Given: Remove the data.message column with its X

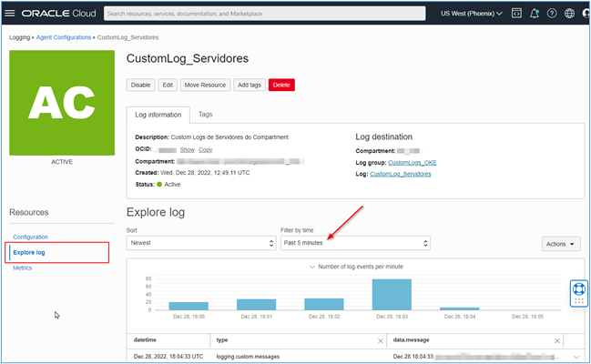Looking at the screenshot, I should coord(557,340).
